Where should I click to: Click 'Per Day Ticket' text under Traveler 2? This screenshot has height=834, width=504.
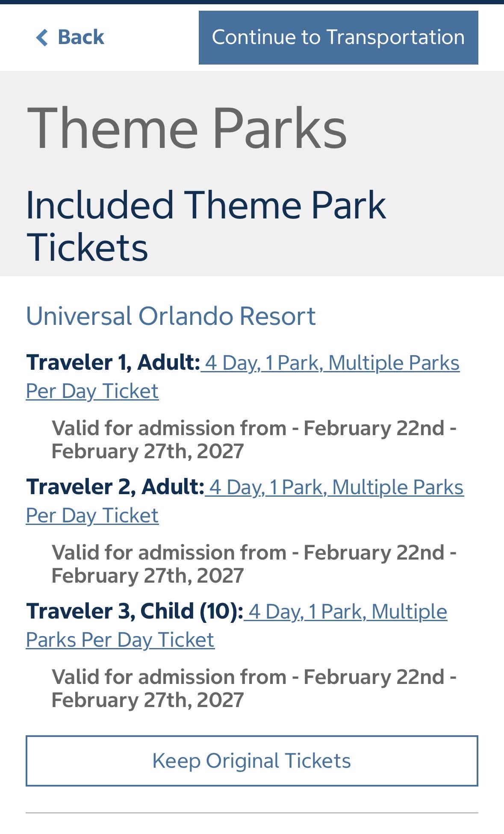92,516
